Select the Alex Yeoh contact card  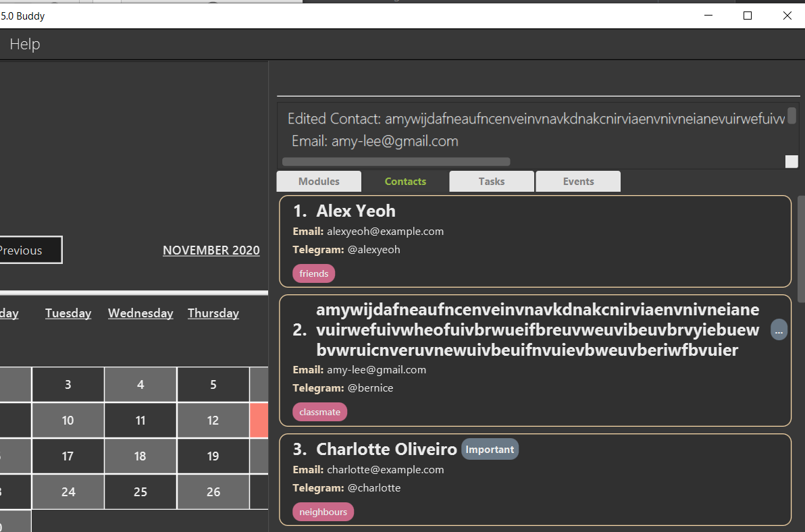click(535, 241)
